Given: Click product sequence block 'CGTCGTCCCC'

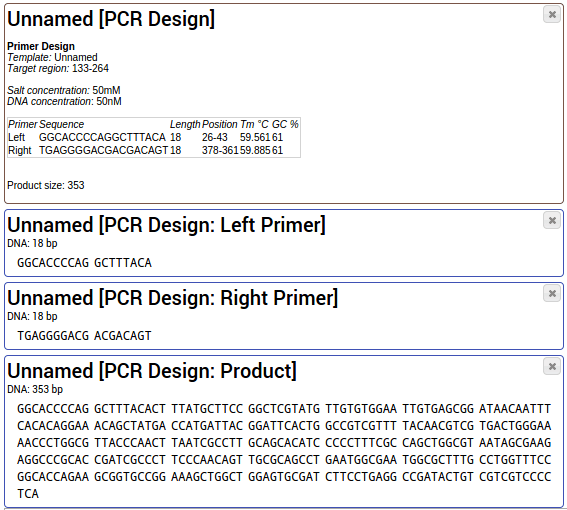Looking at the screenshot, I should (515, 477).
